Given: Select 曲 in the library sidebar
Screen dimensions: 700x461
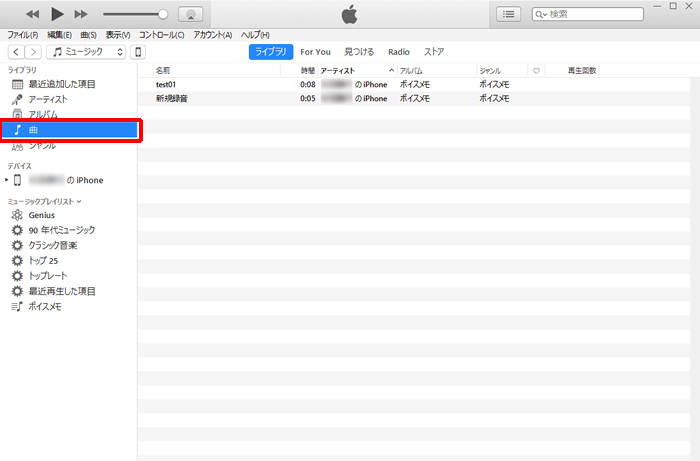Looking at the screenshot, I should tap(70, 130).
